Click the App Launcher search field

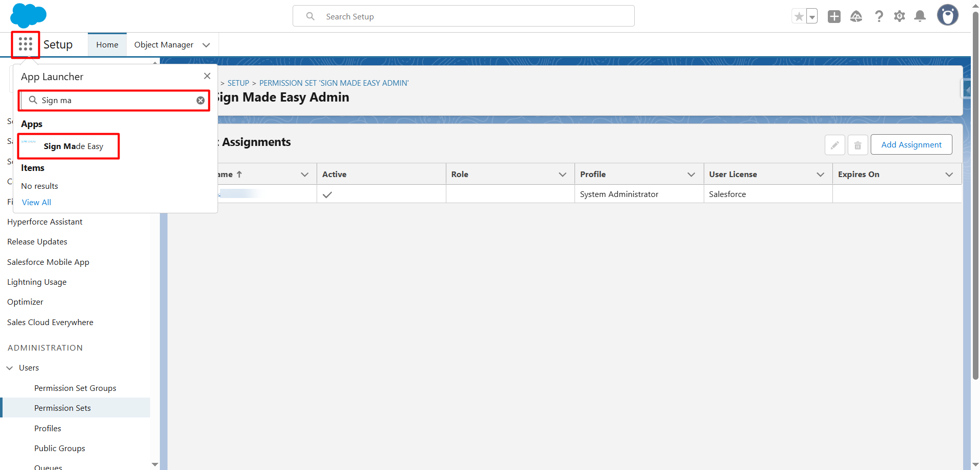(x=114, y=101)
